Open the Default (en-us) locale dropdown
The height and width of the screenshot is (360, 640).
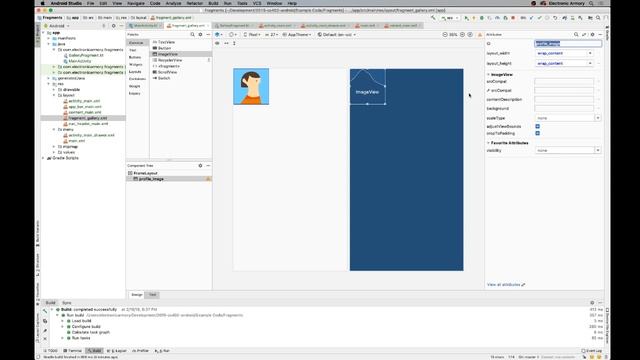coord(337,35)
